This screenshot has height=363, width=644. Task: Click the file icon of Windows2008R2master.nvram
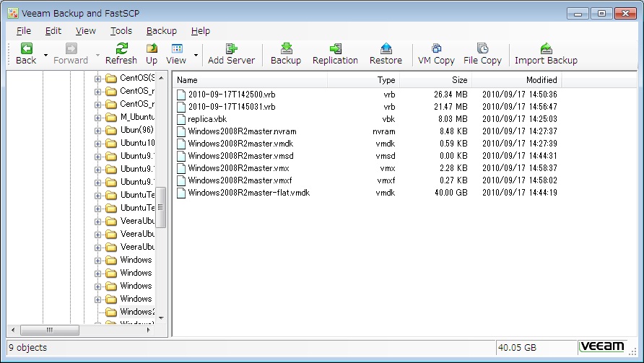pos(181,131)
